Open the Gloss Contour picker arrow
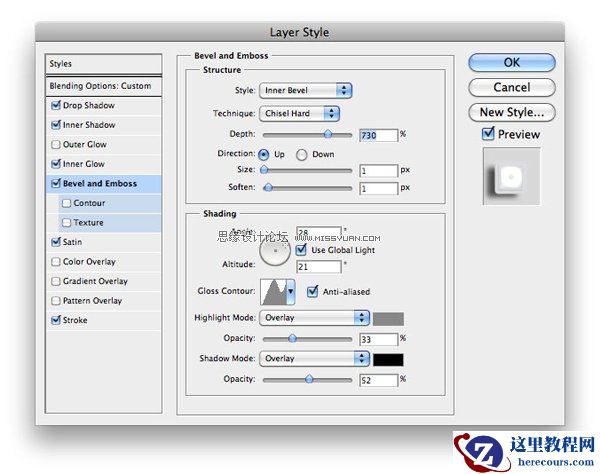This screenshot has height=474, width=600. point(291,292)
